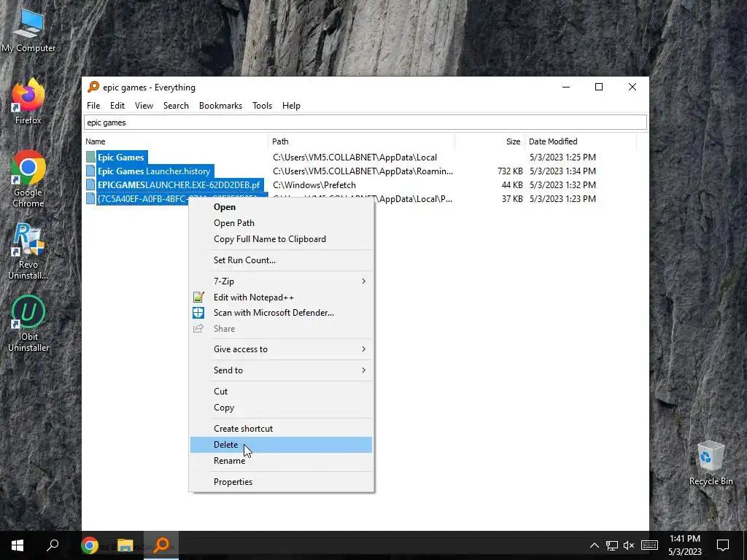This screenshot has width=747, height=560.
Task: Click the Edit with Notepad++ icon
Action: point(198,297)
